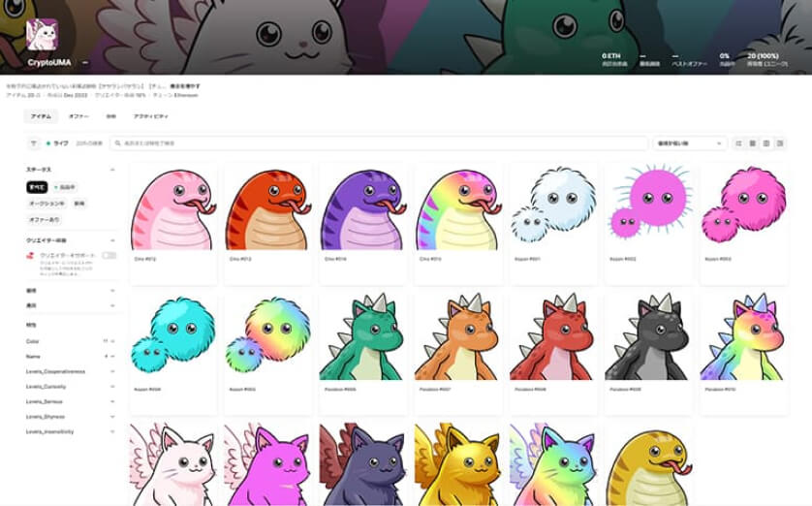Open the red Pandoon dinosaur item
This screenshot has height=506, width=812.
click(553, 354)
